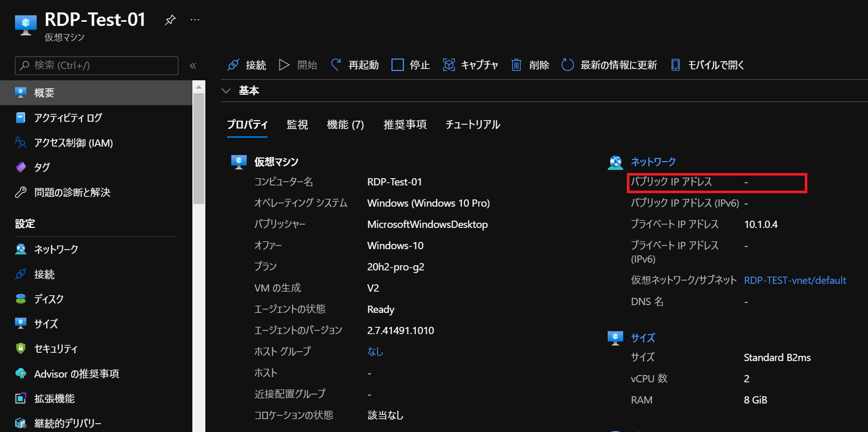Click the MicrosoftWindowsDesktop publisher value
868x432 pixels.
pos(427,225)
